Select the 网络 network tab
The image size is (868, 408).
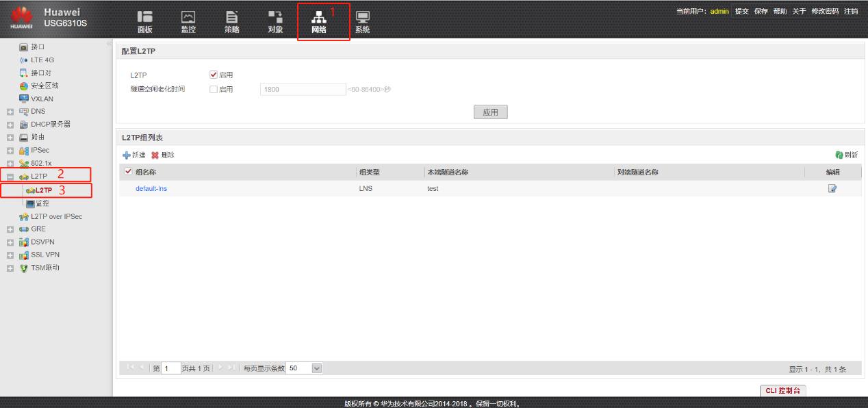pos(320,21)
